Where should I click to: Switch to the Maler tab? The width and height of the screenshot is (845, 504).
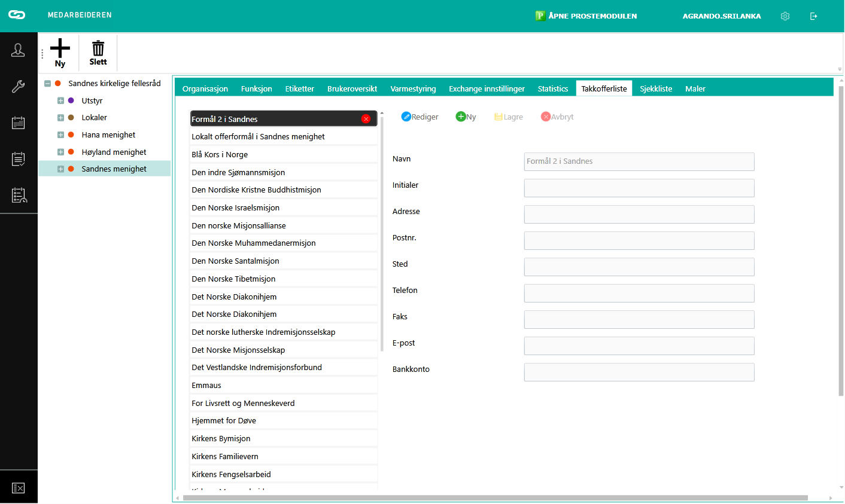[695, 88]
